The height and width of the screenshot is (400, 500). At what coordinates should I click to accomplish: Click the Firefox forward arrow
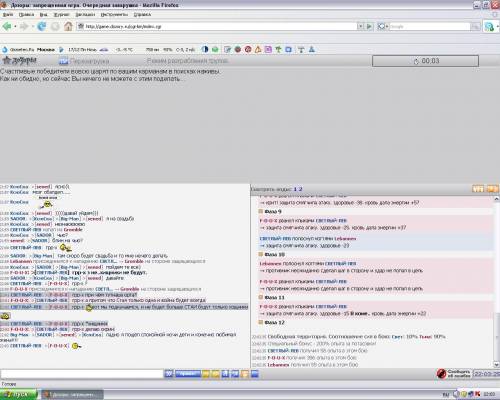pyautogui.click(x=23, y=26)
